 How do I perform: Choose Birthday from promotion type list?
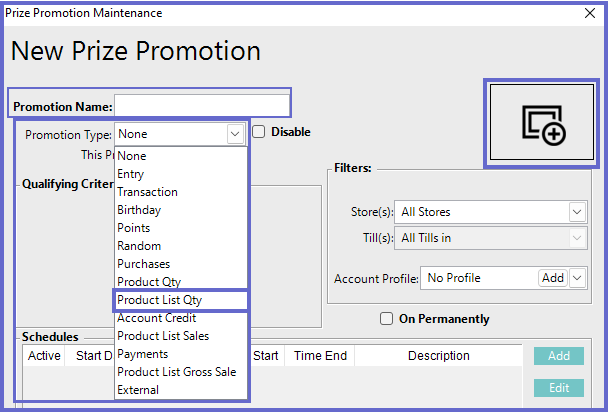(139, 210)
